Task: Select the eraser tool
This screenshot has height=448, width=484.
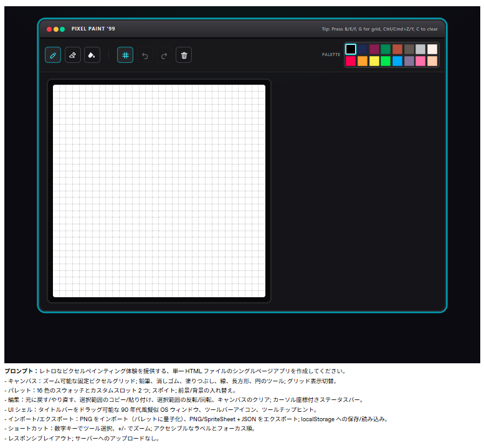Action: coord(73,55)
